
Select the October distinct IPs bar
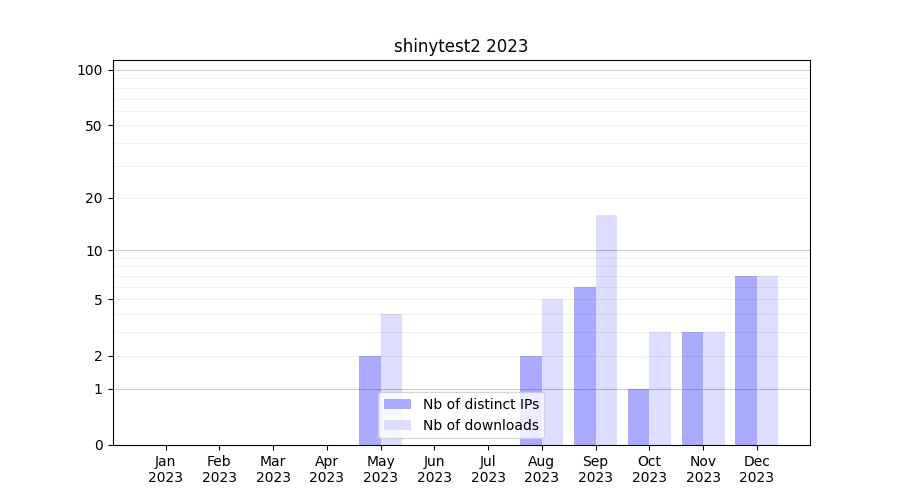638,416
